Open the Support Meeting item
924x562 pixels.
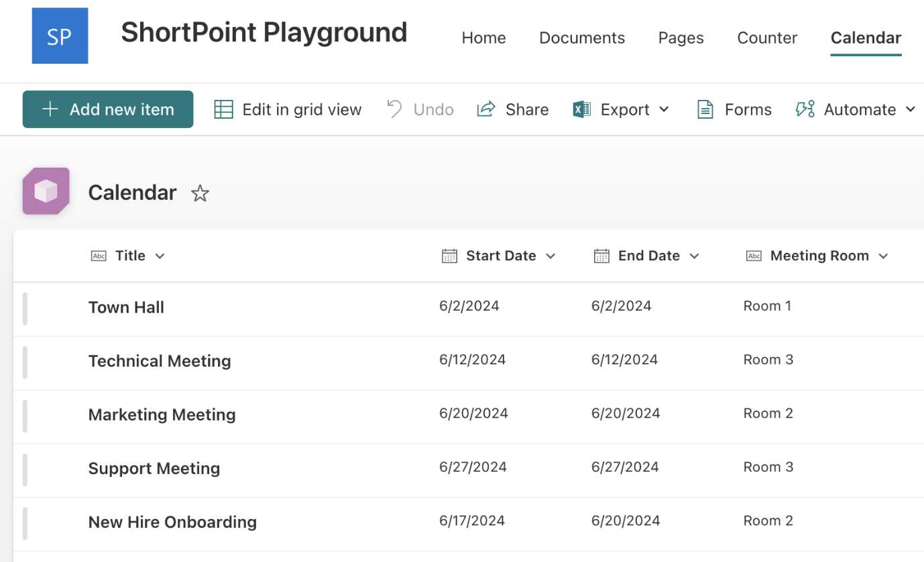pyautogui.click(x=154, y=468)
